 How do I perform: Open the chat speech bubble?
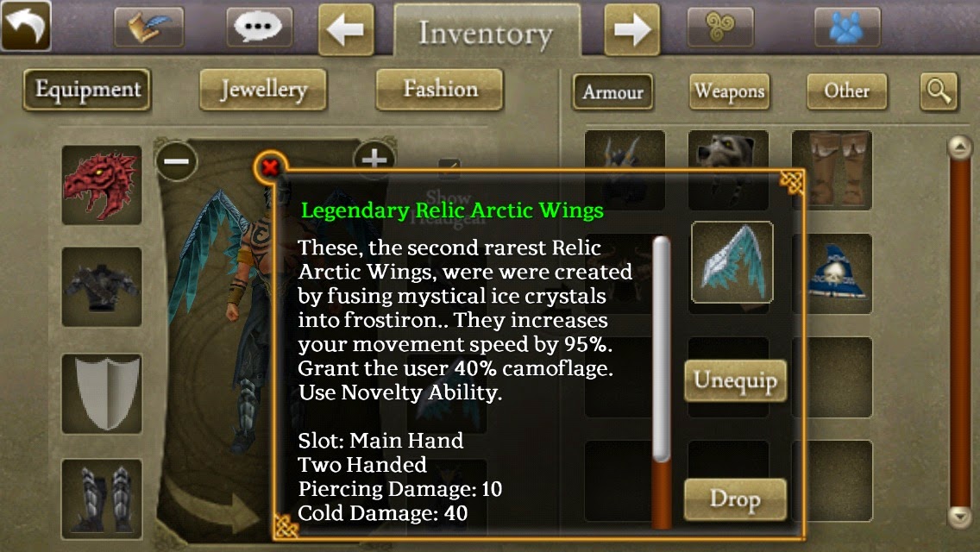pos(259,27)
